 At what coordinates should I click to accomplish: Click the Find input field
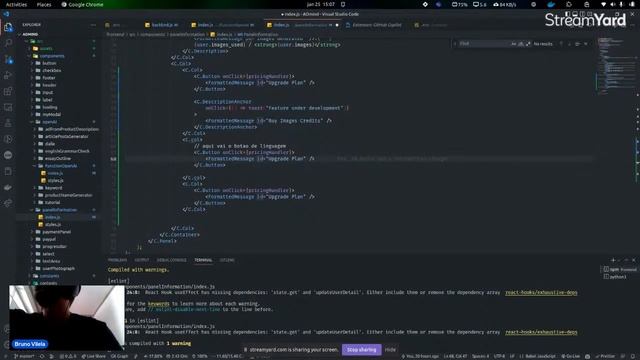pyautogui.click(x=484, y=44)
